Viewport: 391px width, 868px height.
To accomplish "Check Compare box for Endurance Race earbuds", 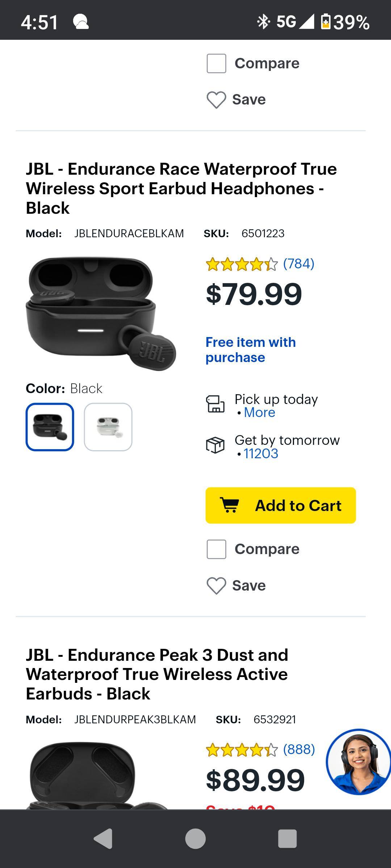I will (x=216, y=549).
